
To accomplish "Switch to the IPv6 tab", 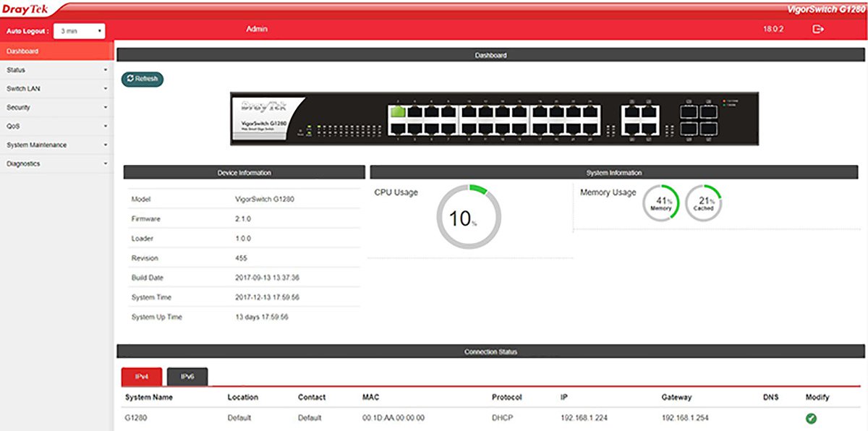I will point(187,377).
